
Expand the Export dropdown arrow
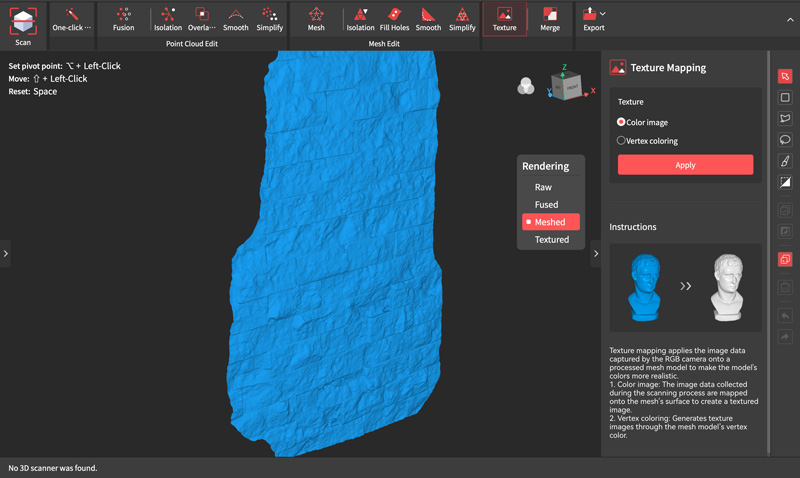pos(603,14)
